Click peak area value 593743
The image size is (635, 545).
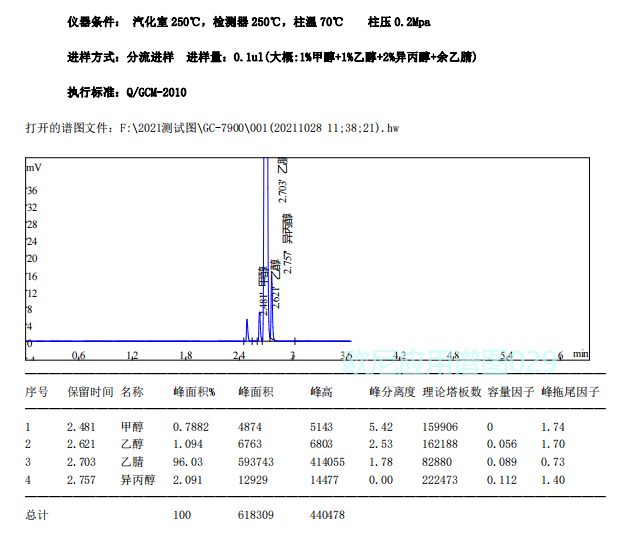[x=256, y=462]
